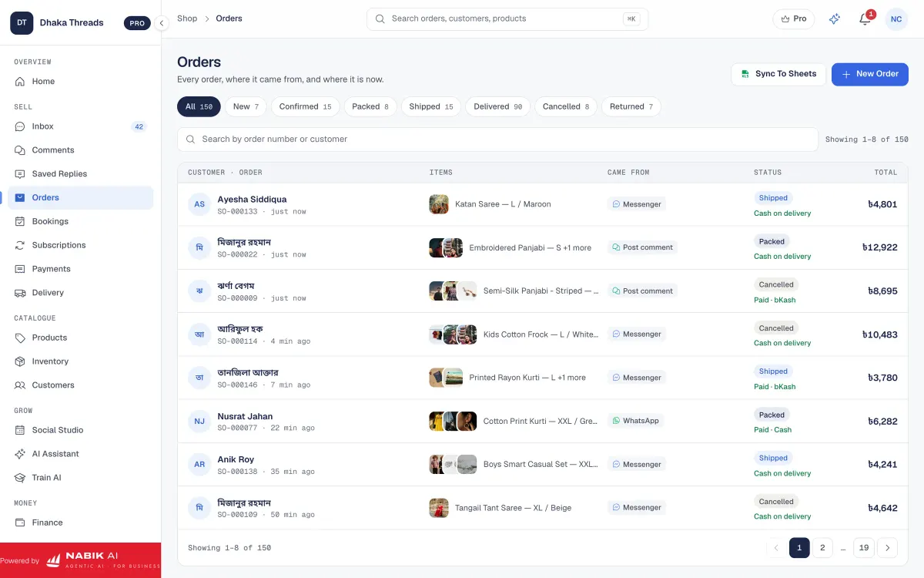Screen dimensions: 924x578
Task: Open Subscriptions section
Action: (x=80, y=245)
